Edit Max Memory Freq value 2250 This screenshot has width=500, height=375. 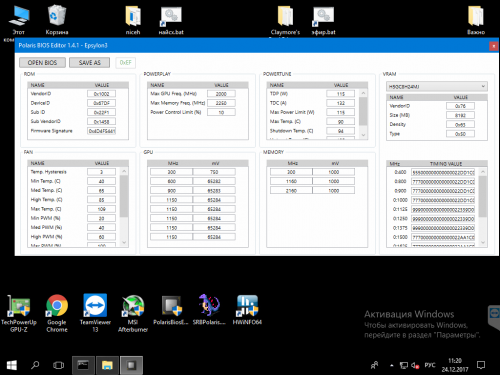(221, 103)
